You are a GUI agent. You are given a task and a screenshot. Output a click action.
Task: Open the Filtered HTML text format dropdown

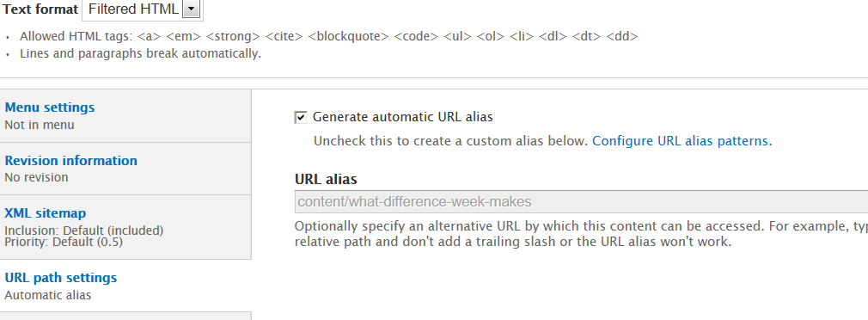143,9
